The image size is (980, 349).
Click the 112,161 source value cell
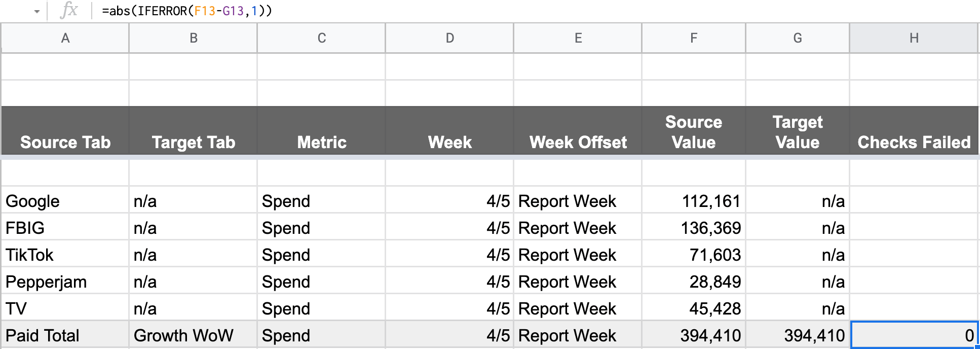(x=694, y=201)
